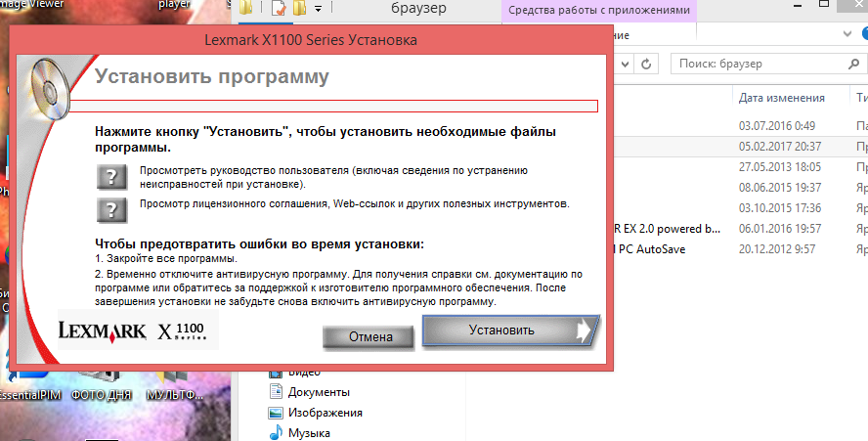This screenshot has height=441, width=868.
Task: Open license agreement and tools help icon
Action: pyautogui.click(x=111, y=210)
